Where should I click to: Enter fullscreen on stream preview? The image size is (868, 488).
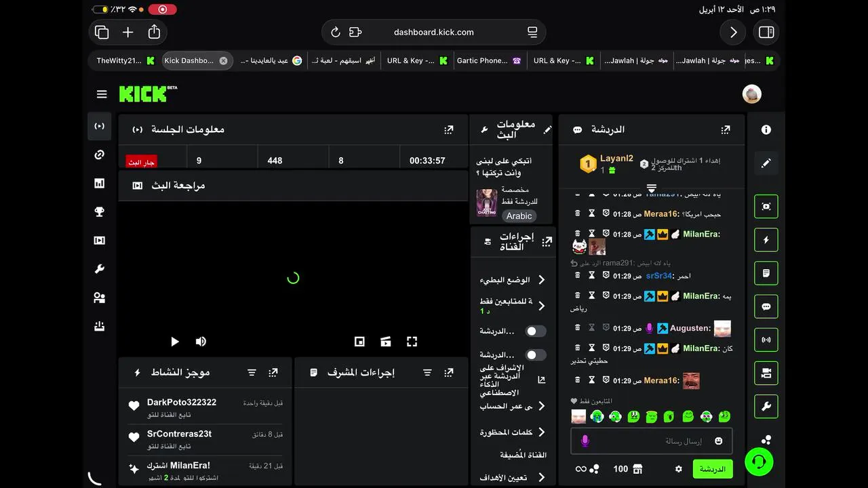412,342
